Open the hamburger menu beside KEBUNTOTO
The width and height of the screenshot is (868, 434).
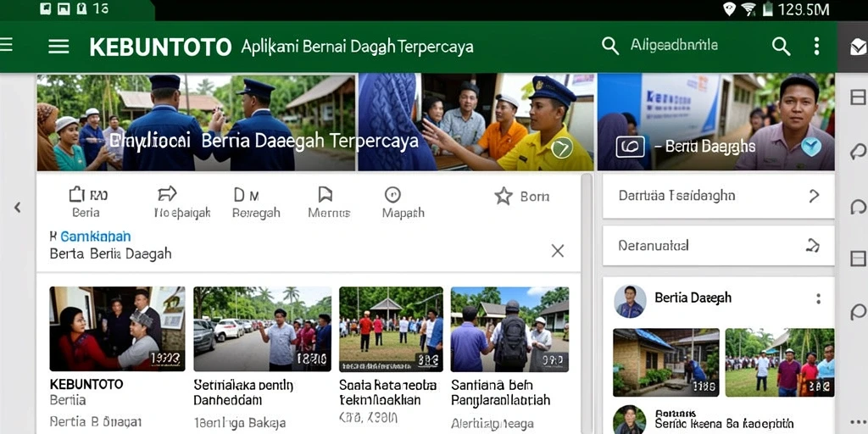point(58,47)
